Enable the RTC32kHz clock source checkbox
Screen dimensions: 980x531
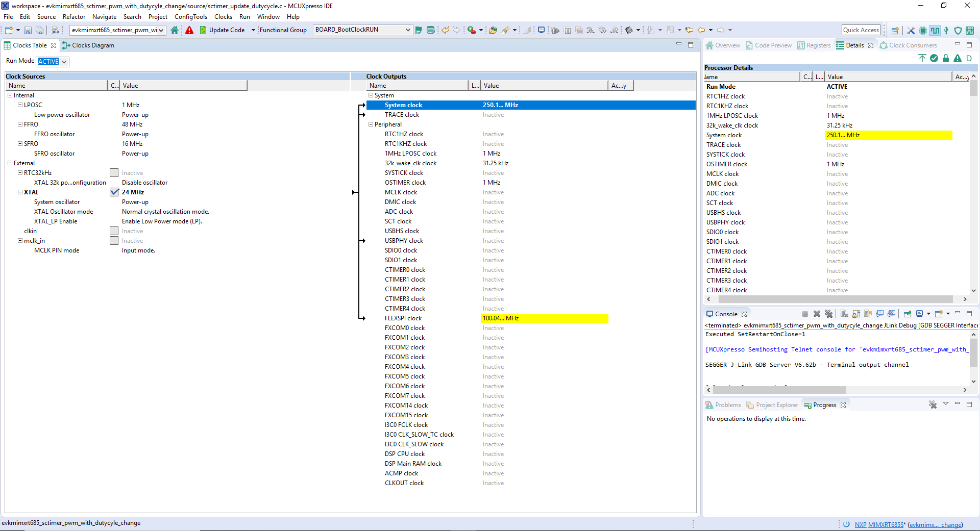coord(114,173)
